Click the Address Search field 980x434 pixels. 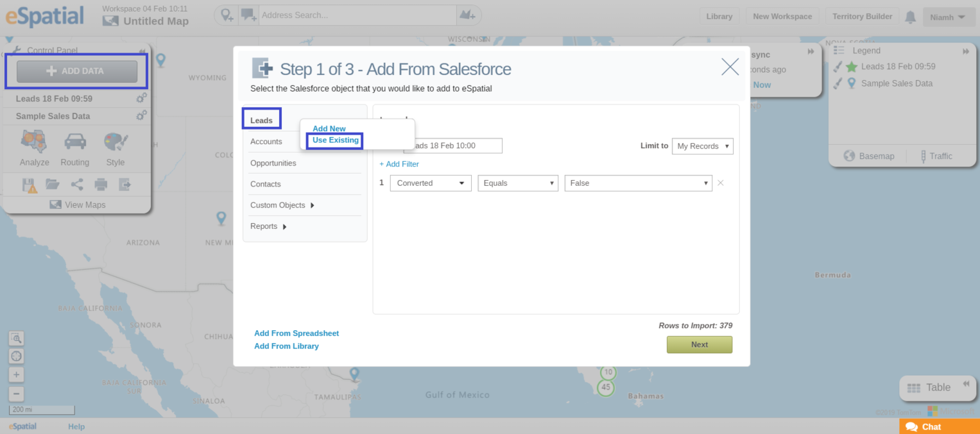point(356,15)
